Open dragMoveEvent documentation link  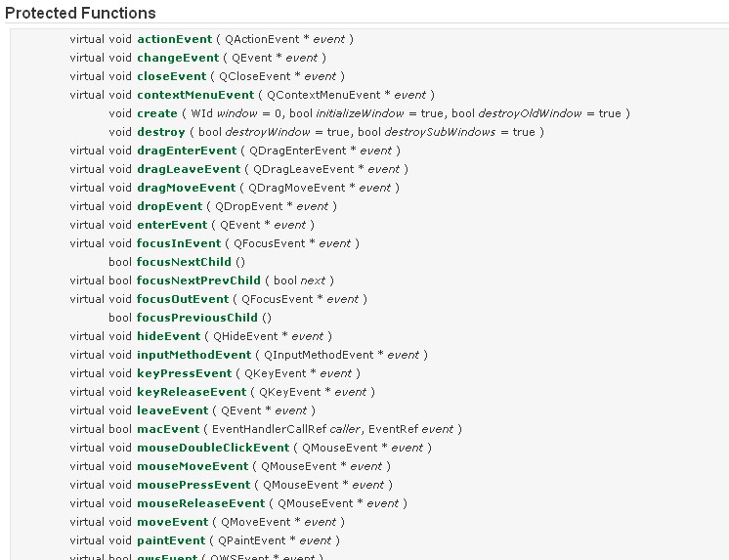point(186,188)
